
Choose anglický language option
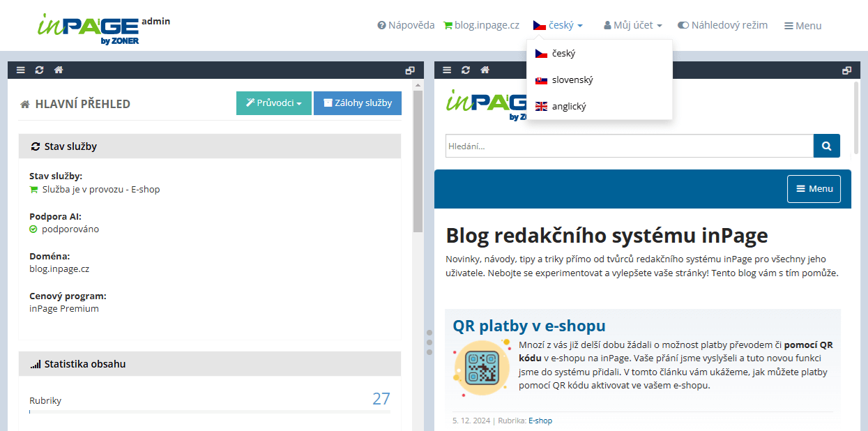568,107
